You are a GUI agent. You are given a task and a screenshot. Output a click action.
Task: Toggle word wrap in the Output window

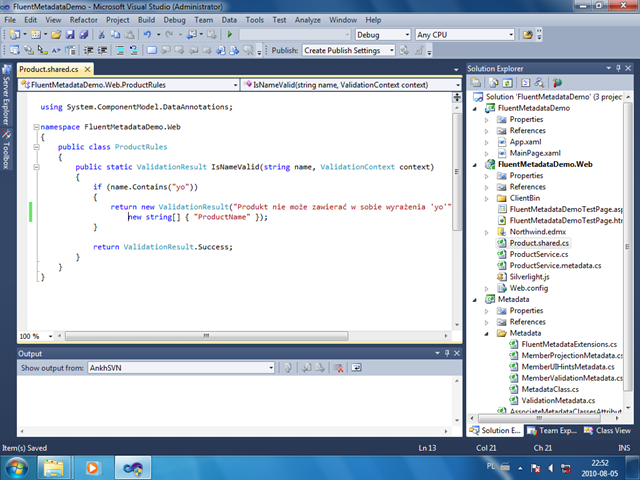point(356,368)
